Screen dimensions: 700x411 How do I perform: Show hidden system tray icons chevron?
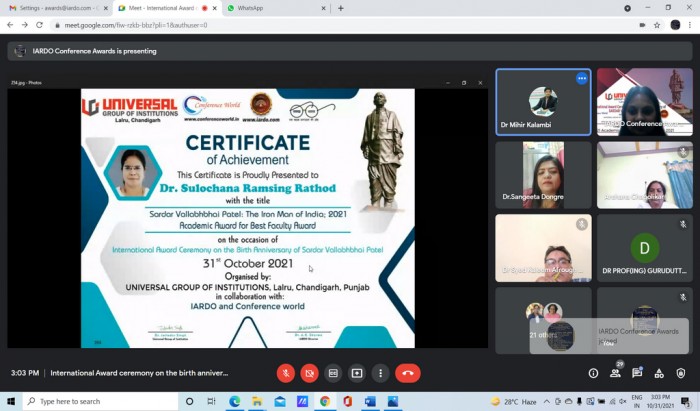click(x=546, y=401)
